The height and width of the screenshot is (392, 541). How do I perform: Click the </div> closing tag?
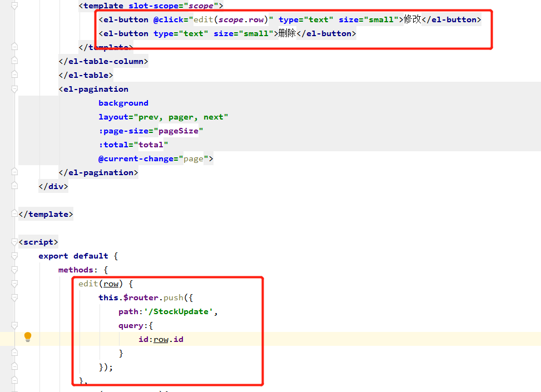(x=53, y=187)
